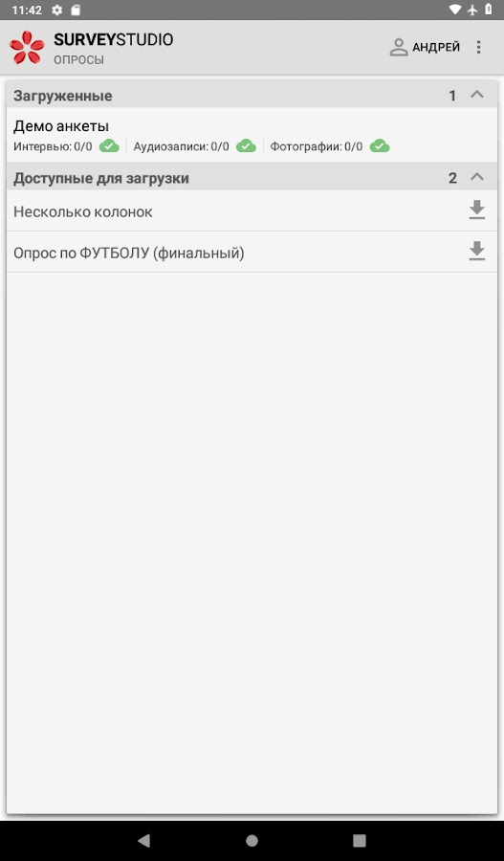Tap the Доступные для загрузки header title
Image resolution: width=504 pixels, height=861 pixels.
pyautogui.click(x=101, y=179)
